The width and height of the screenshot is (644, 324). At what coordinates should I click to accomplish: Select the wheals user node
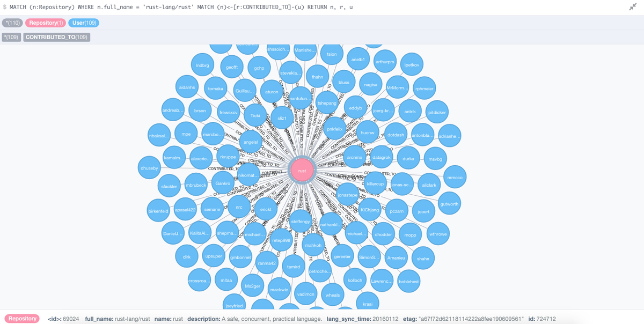click(x=333, y=295)
